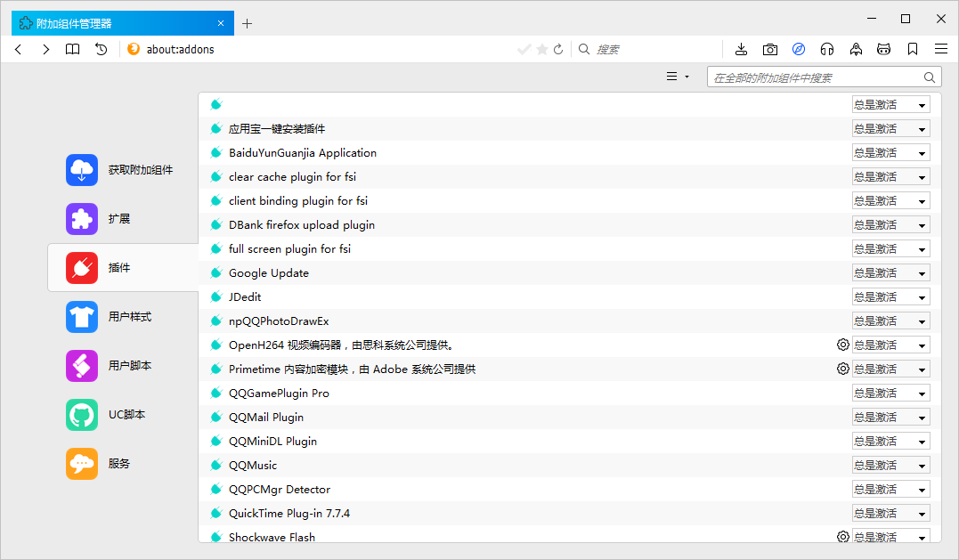The width and height of the screenshot is (959, 560).
Task: Select the Shockwave Flash row
Action: [x=569, y=535]
